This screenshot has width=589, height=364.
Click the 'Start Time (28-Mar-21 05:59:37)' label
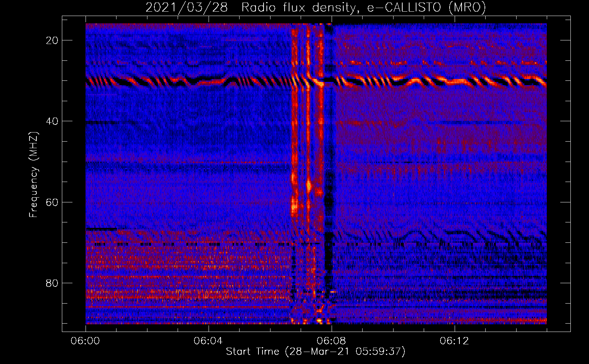[x=316, y=352]
